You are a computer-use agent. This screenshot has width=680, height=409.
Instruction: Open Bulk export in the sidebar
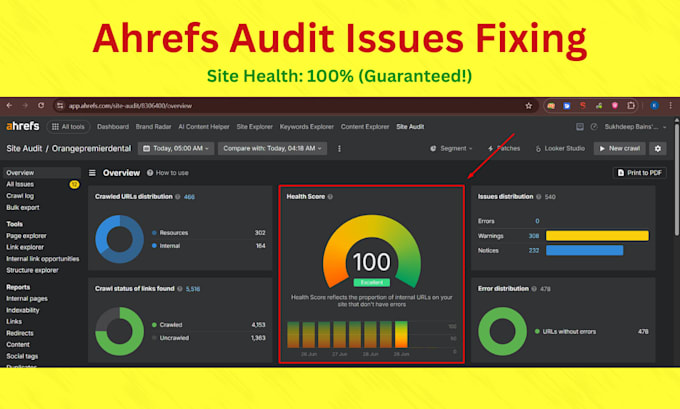23,207
